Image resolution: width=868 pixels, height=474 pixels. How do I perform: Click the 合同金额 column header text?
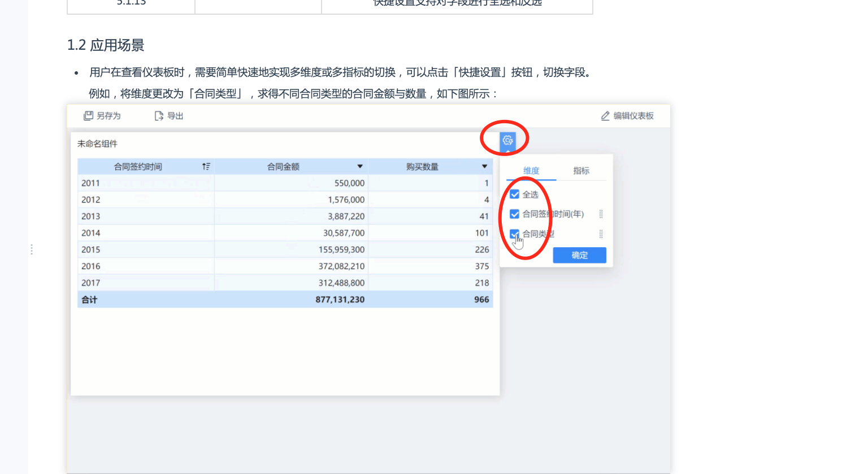pos(283,166)
